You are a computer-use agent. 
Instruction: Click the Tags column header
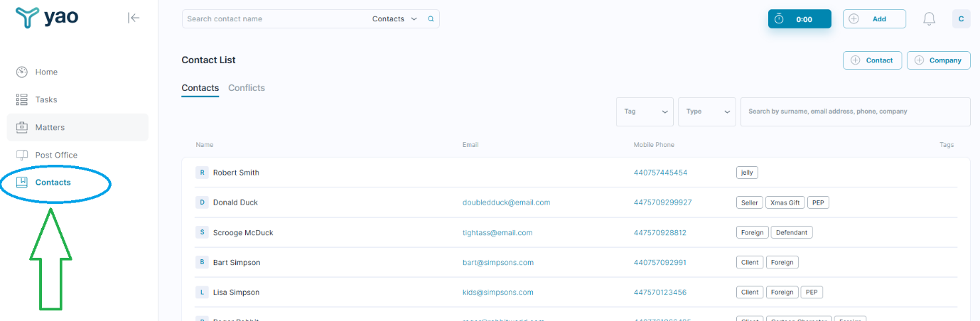click(947, 145)
